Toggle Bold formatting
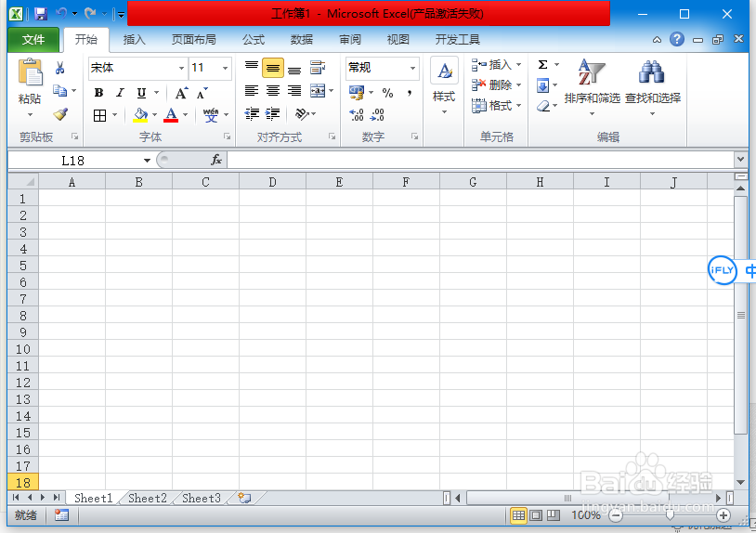Viewport: 756px width, 533px height. (98, 93)
